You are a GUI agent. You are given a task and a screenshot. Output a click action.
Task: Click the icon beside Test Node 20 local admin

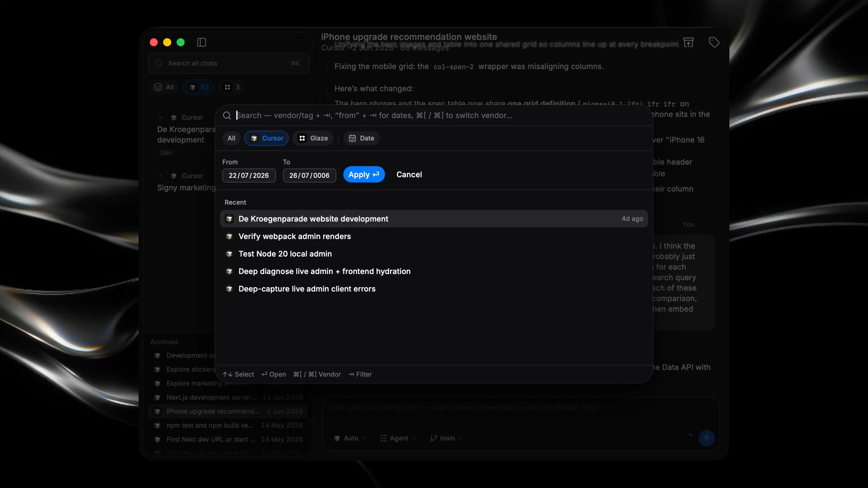(229, 254)
